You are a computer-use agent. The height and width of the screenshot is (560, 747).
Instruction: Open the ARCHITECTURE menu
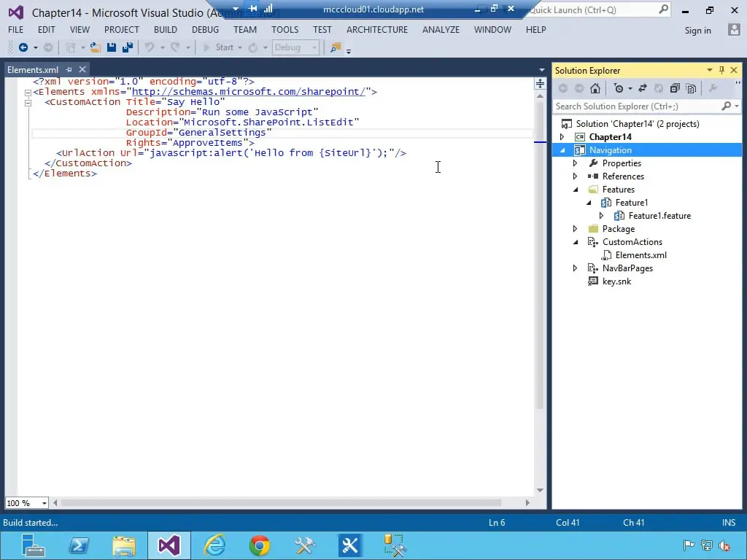coord(377,29)
